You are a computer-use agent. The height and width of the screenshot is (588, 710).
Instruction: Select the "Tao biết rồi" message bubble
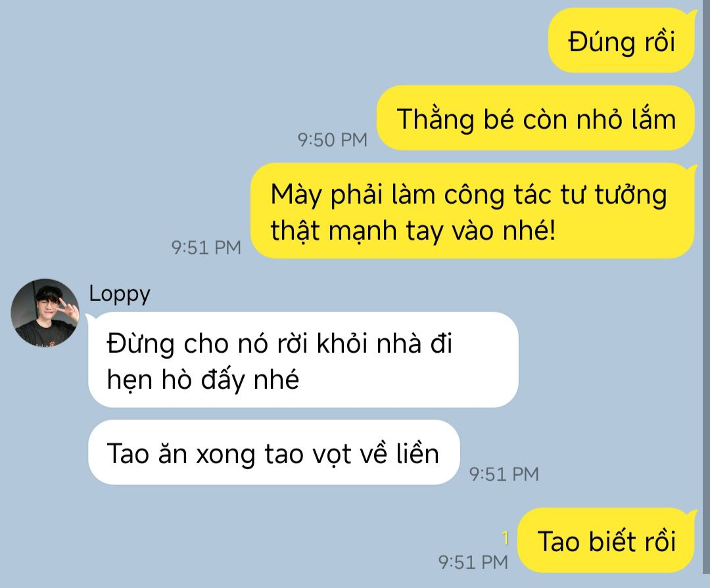coord(606,541)
